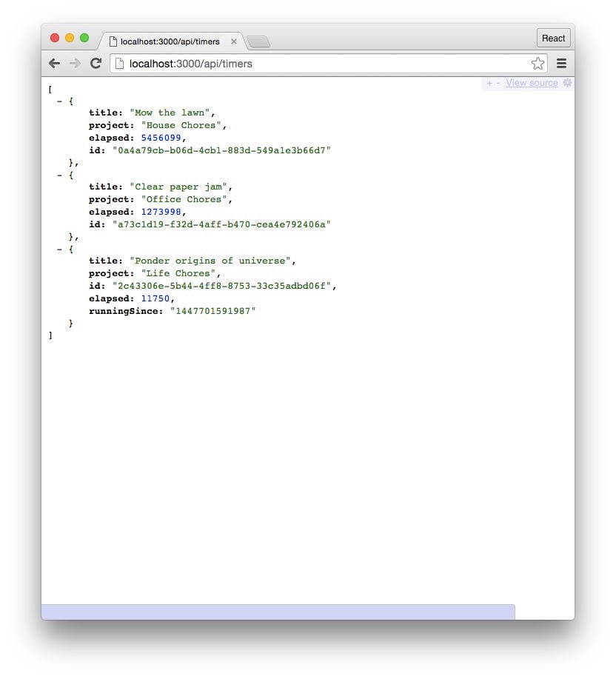Click the browser back arrow
This screenshot has width=616, height=679.
pyautogui.click(x=54, y=63)
